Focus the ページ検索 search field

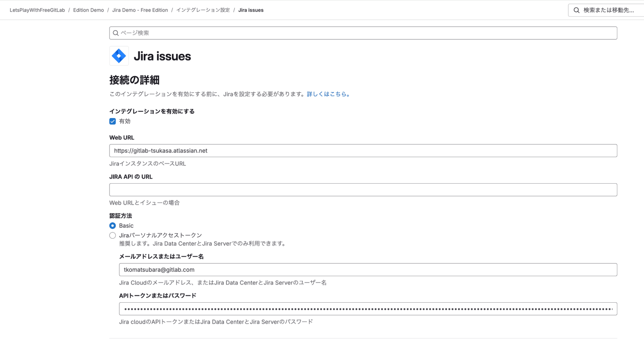[x=363, y=33]
